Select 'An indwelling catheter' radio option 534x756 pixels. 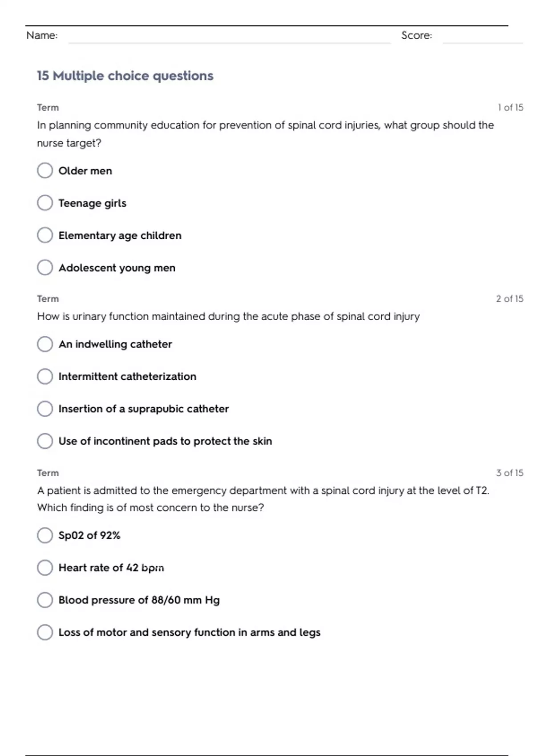(x=45, y=344)
